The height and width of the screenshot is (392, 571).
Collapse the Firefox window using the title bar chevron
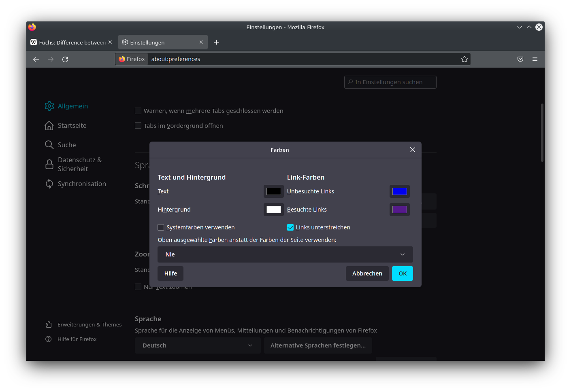(x=519, y=27)
